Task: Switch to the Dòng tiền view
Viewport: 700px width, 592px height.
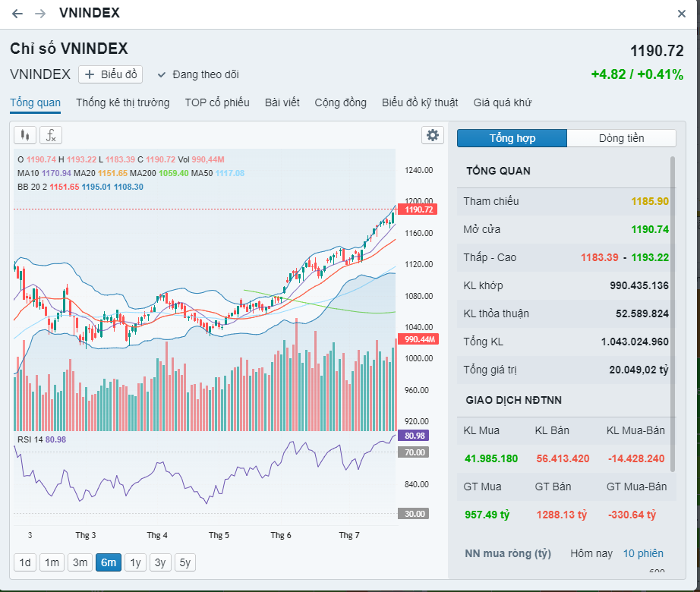Action: point(621,138)
